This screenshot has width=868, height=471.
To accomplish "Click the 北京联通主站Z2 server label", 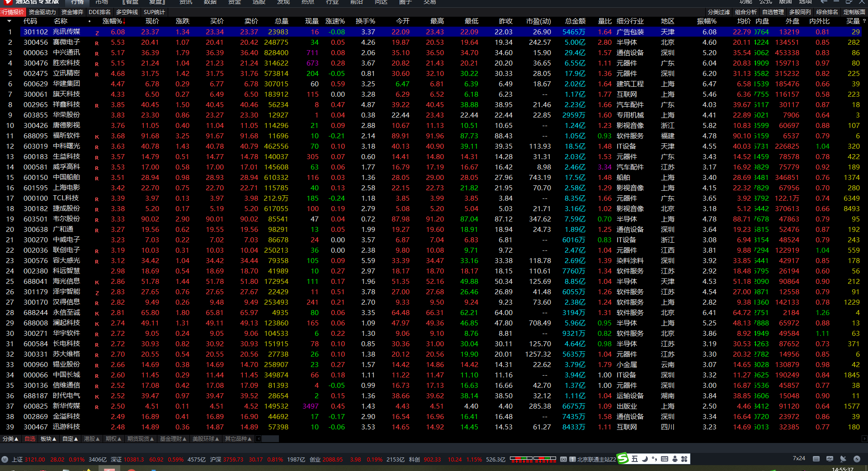I will (597, 460).
